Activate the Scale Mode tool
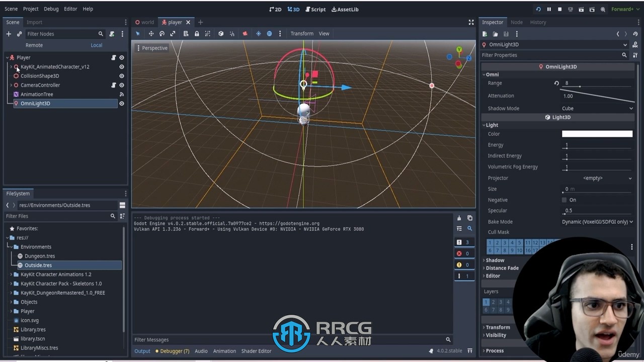Image resolution: width=644 pixels, height=362 pixels. point(173,34)
